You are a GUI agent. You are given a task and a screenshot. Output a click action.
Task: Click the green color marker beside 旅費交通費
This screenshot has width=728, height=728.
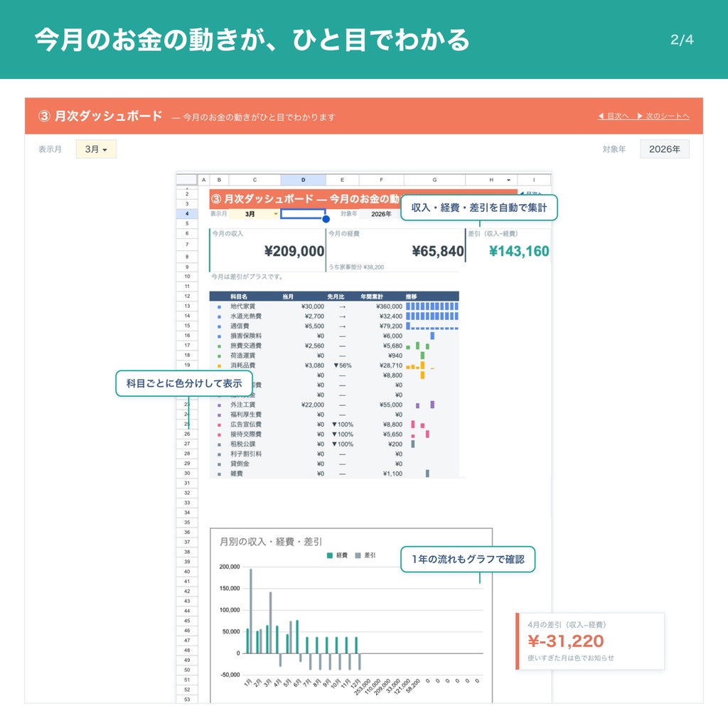point(219,346)
